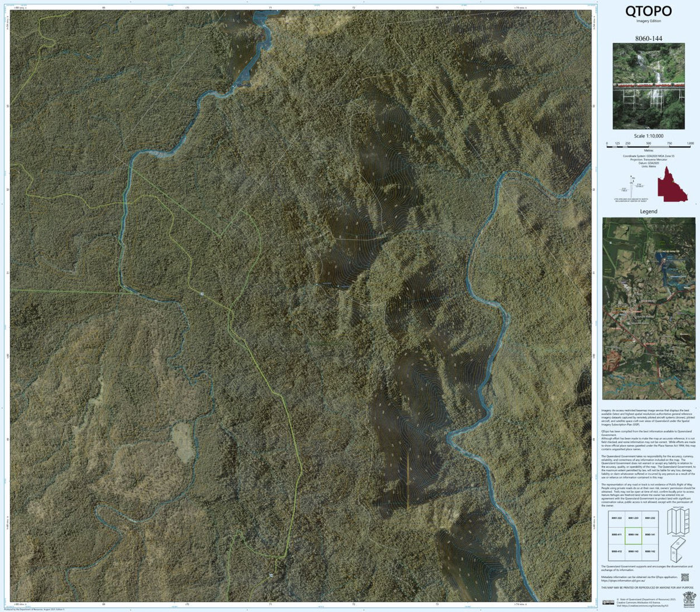Select adjoining sheet 8061-233
700x612 pixels.
(x=632, y=518)
